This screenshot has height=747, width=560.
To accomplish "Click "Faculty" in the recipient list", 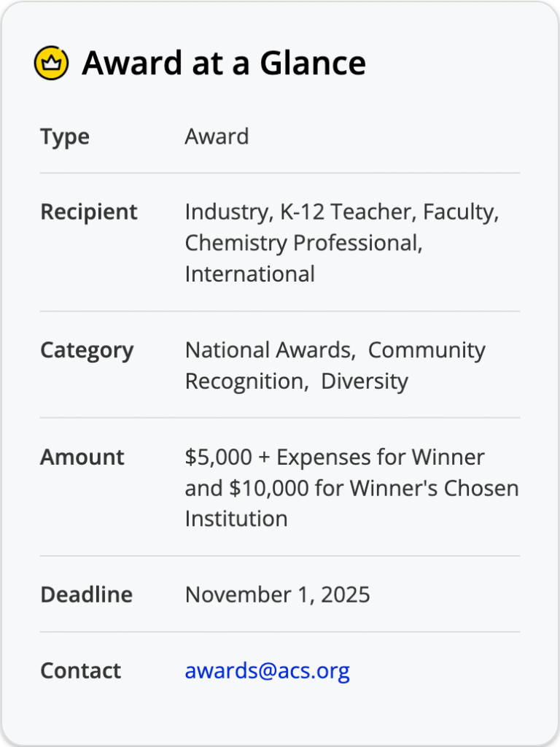I will pyautogui.click(x=460, y=212).
